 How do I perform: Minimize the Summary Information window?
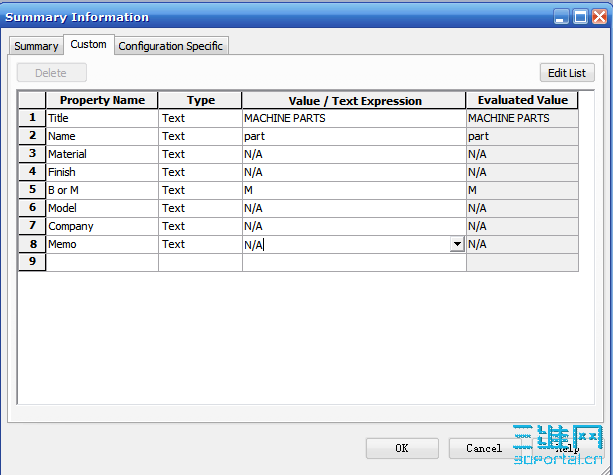[x=561, y=17]
